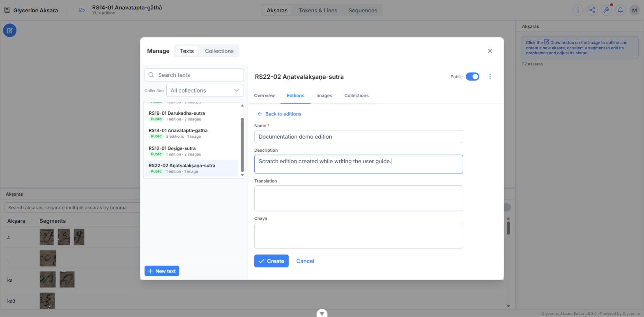Open the Overview tab

tap(264, 95)
